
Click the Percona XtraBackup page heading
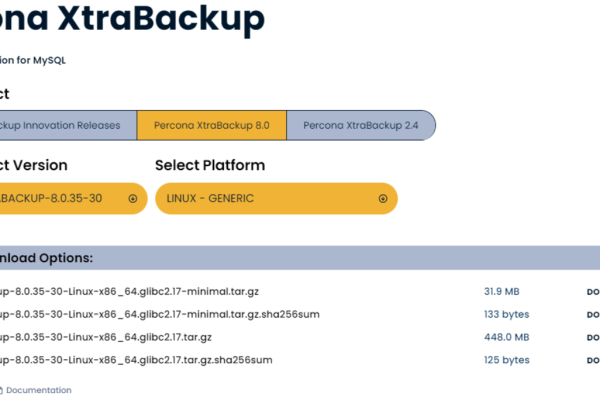point(130,18)
